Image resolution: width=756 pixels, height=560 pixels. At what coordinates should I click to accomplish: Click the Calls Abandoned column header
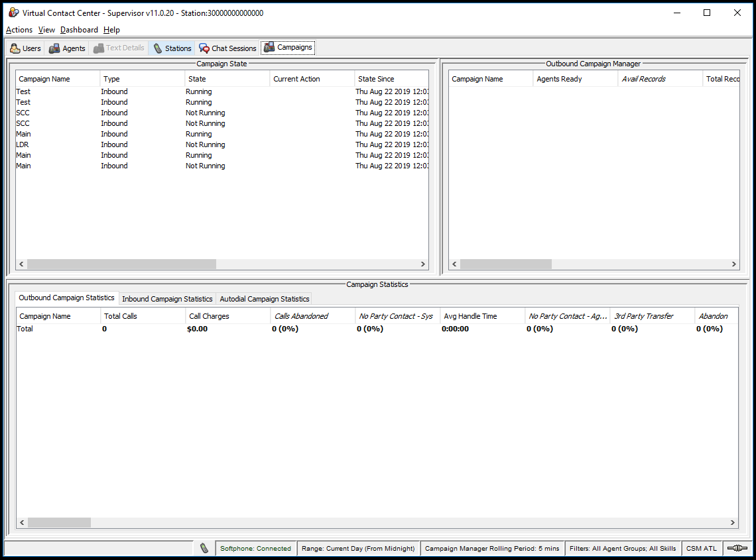pyautogui.click(x=313, y=316)
